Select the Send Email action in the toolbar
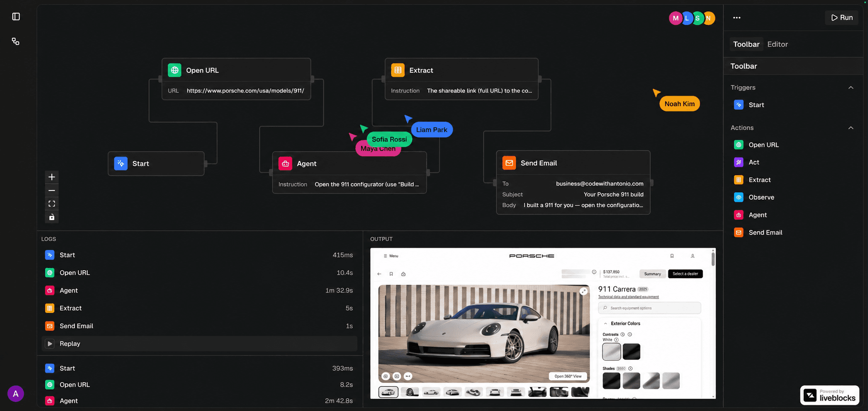 758,232
